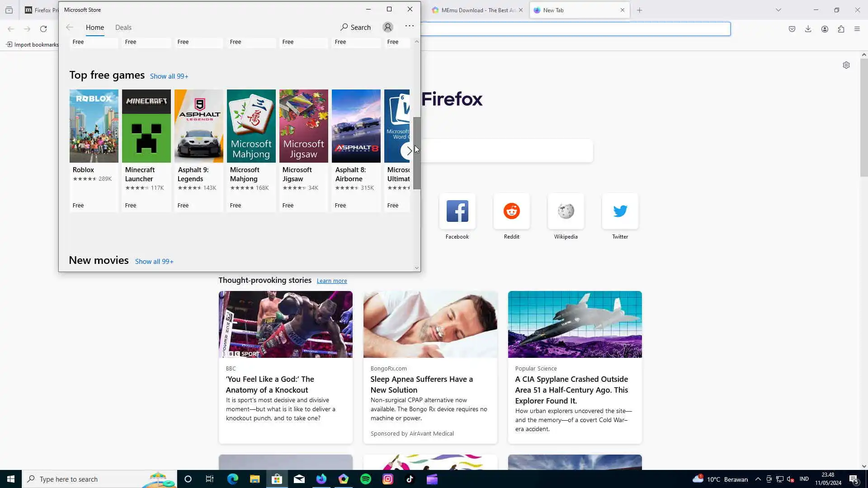Click the Firefox downloads icon
Viewport: 868px width, 488px height.
click(808, 29)
